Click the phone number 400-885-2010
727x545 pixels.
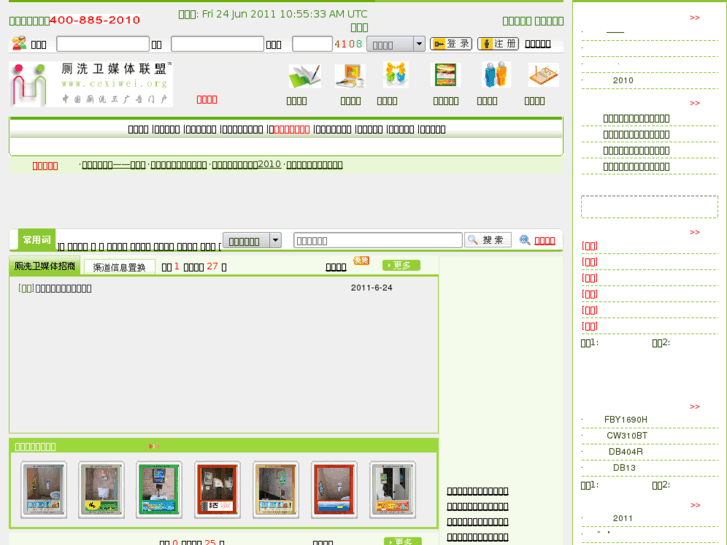click(x=95, y=20)
